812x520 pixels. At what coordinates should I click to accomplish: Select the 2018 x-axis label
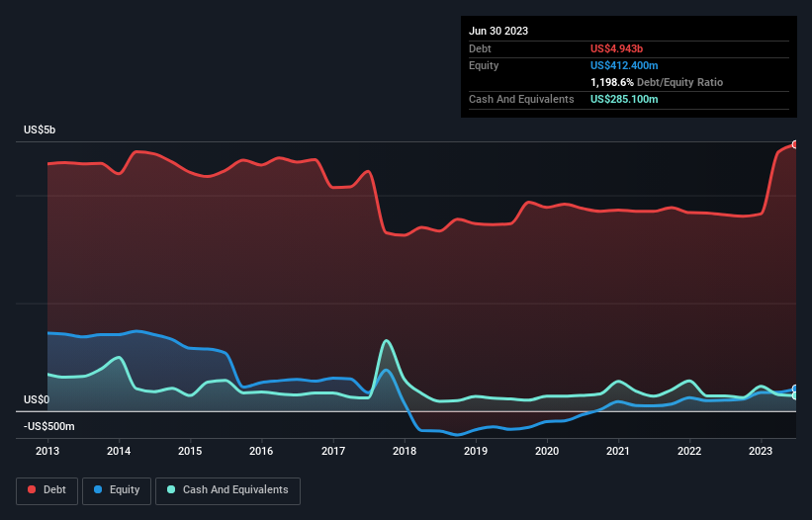tap(405, 451)
